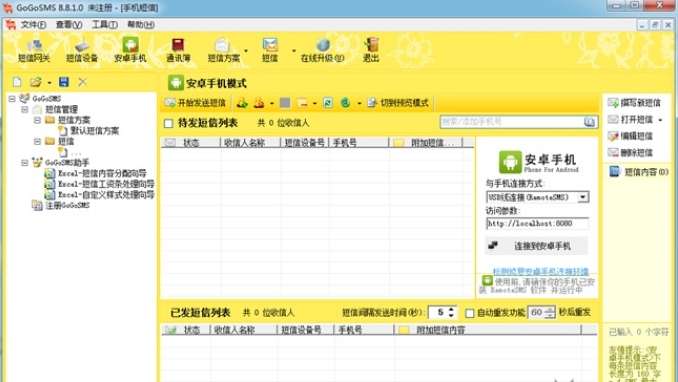
Task: Open dropdown arrow after minus remove icon
Action: (314, 103)
